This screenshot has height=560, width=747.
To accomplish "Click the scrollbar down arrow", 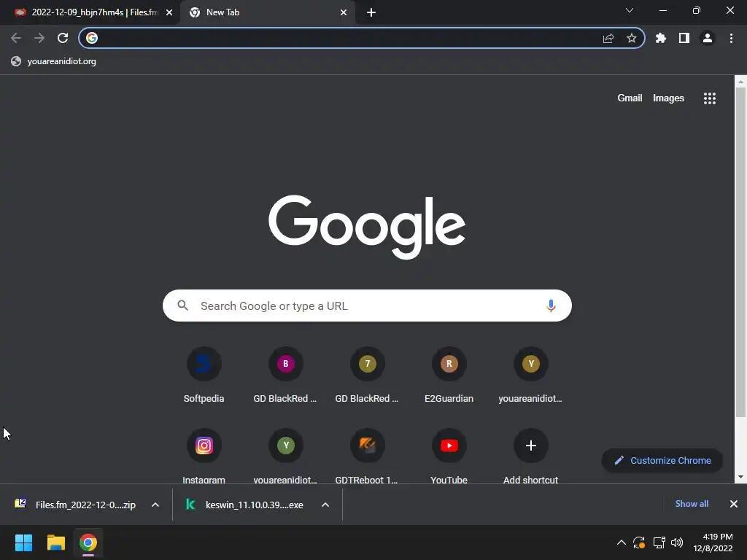I will (740, 477).
